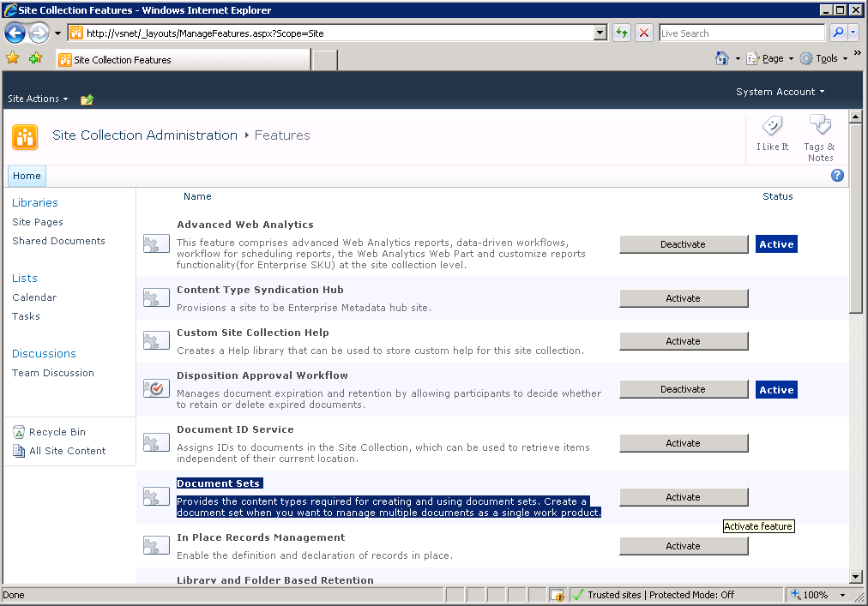Open the address bar URL dropdown

[x=600, y=33]
